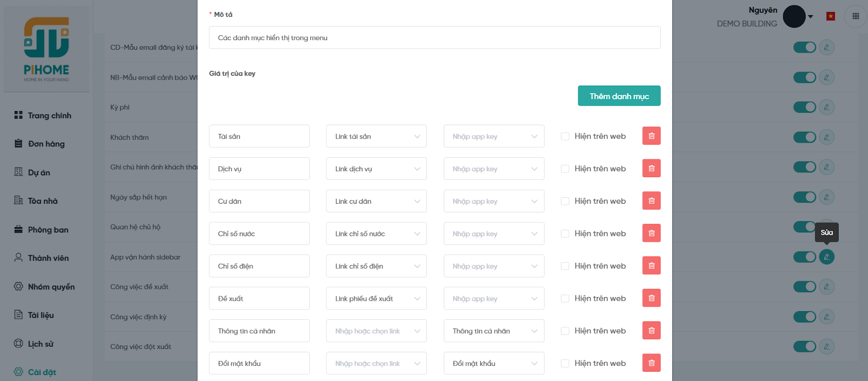
Task: Click the Thêm danh mục button
Action: (x=618, y=96)
